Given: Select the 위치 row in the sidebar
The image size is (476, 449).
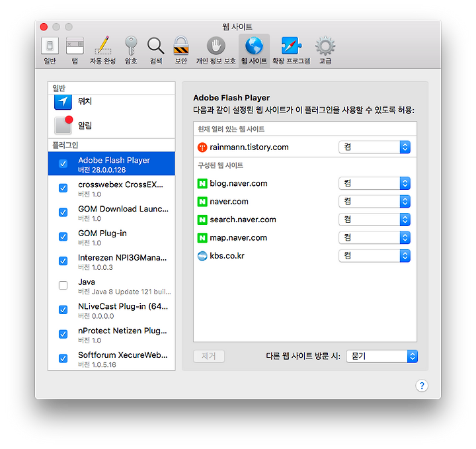Looking at the screenshot, I should 112,102.
